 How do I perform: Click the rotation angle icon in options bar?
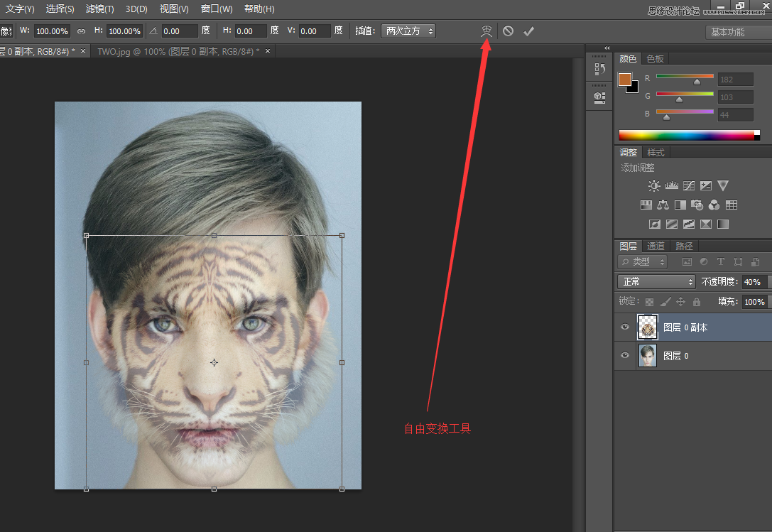[153, 31]
